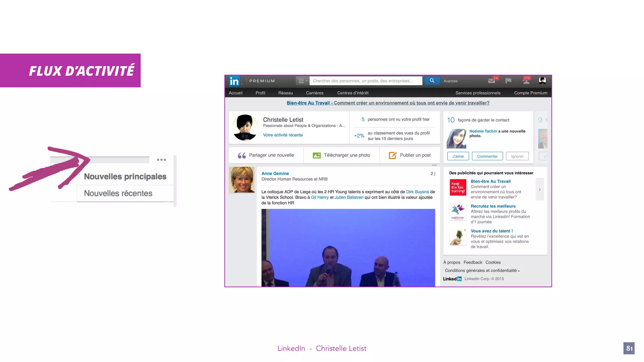This screenshot has width=644, height=362.
Task: View profile ranking 2% stat
Action: [392, 136]
